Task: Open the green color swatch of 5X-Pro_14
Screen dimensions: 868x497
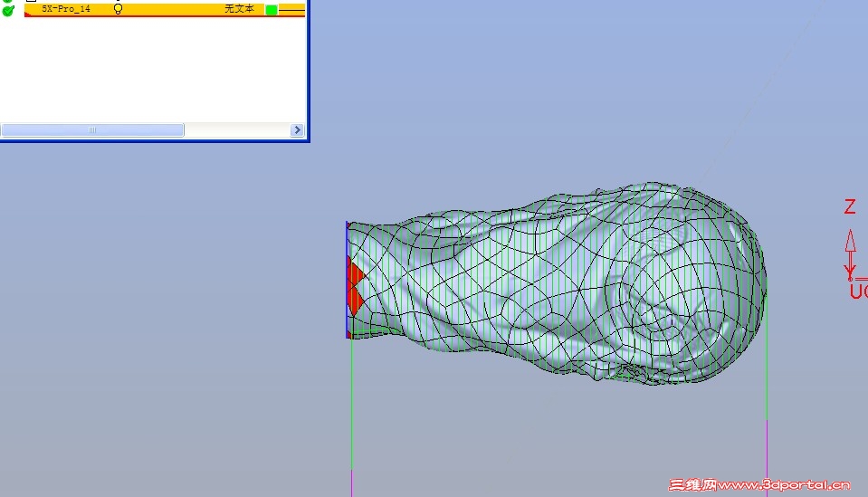Action: pyautogui.click(x=272, y=10)
